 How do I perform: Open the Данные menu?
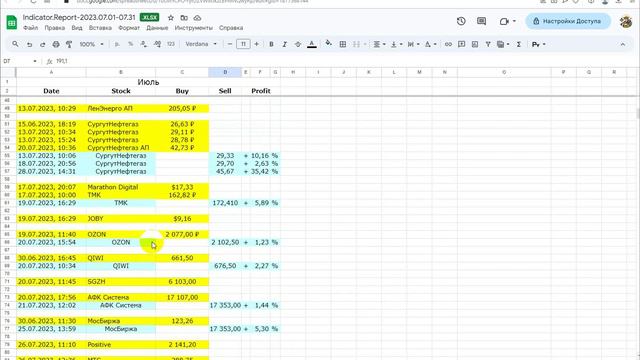pos(157,28)
